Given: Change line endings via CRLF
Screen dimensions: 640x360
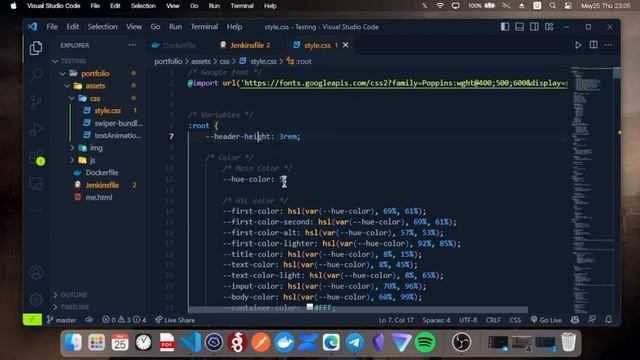Looking at the screenshot, I should (493, 320).
